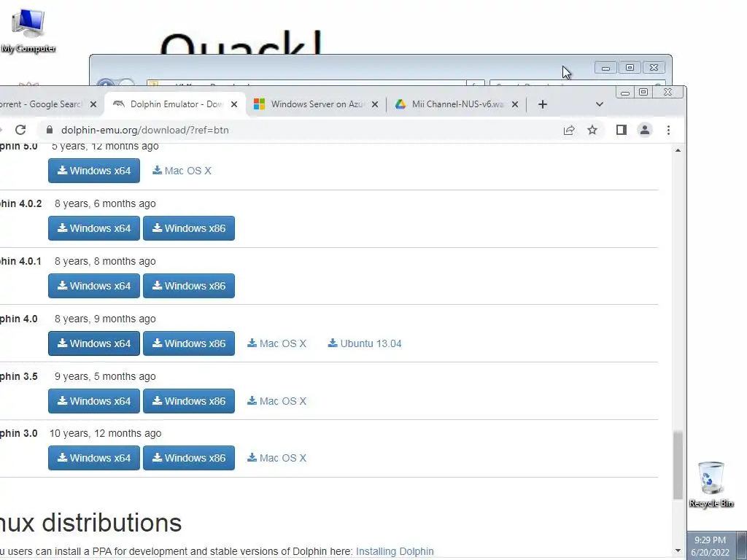This screenshot has width=747, height=560.
Task: Click the page scrollbar down arrow
Action: pos(678,551)
